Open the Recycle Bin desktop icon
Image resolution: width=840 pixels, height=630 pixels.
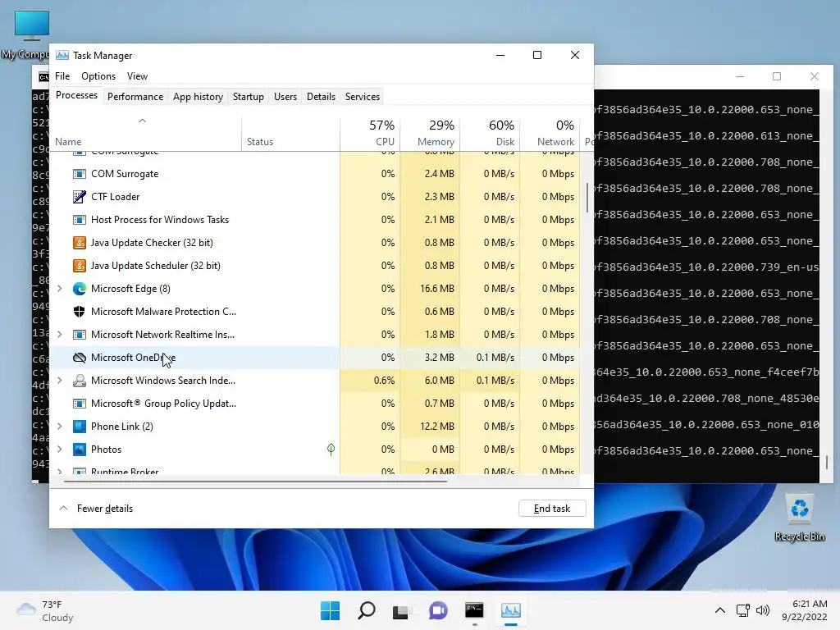(799, 518)
